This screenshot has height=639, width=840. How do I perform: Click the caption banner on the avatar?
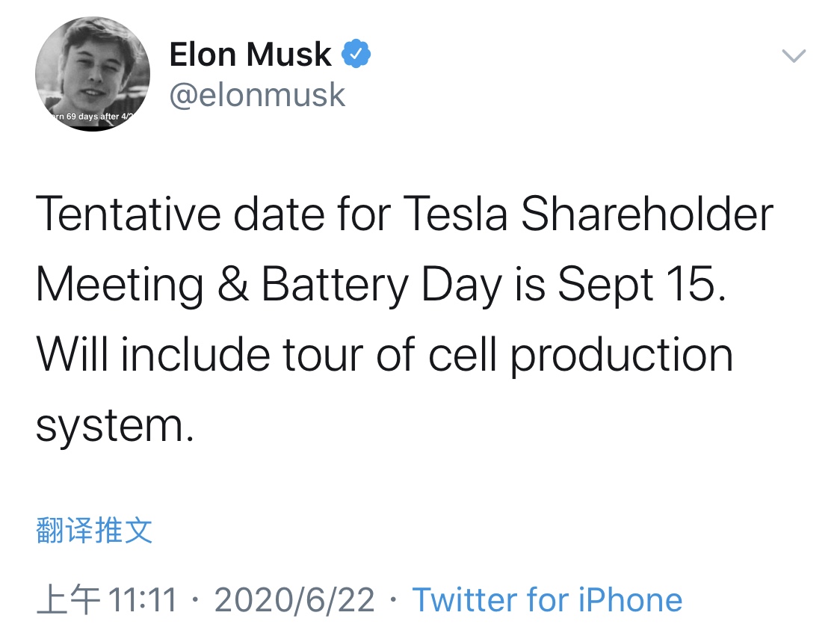(x=90, y=117)
